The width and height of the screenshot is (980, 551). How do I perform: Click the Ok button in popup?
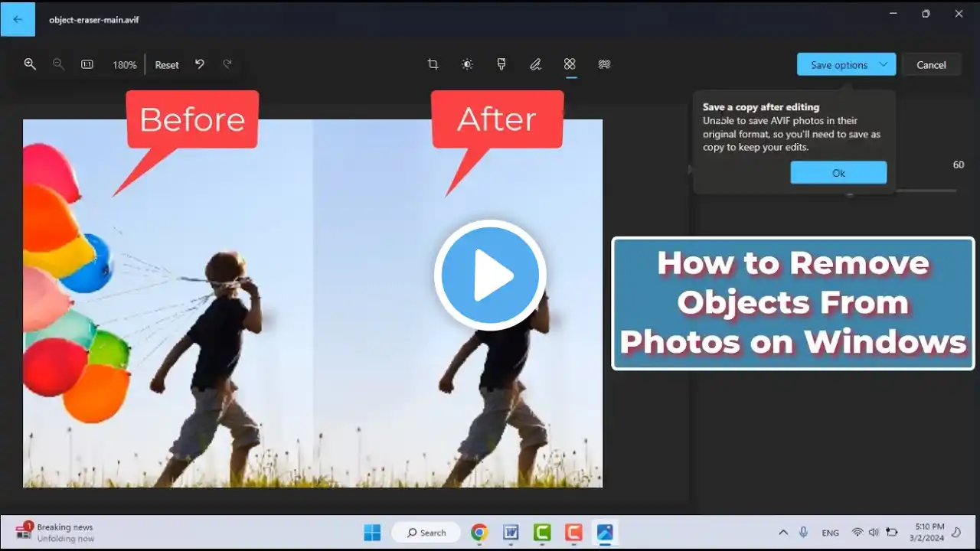coord(838,173)
